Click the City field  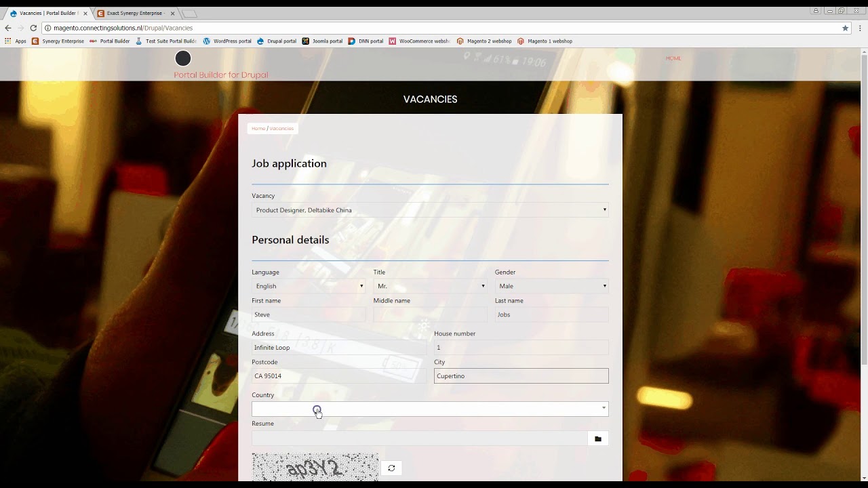point(521,376)
